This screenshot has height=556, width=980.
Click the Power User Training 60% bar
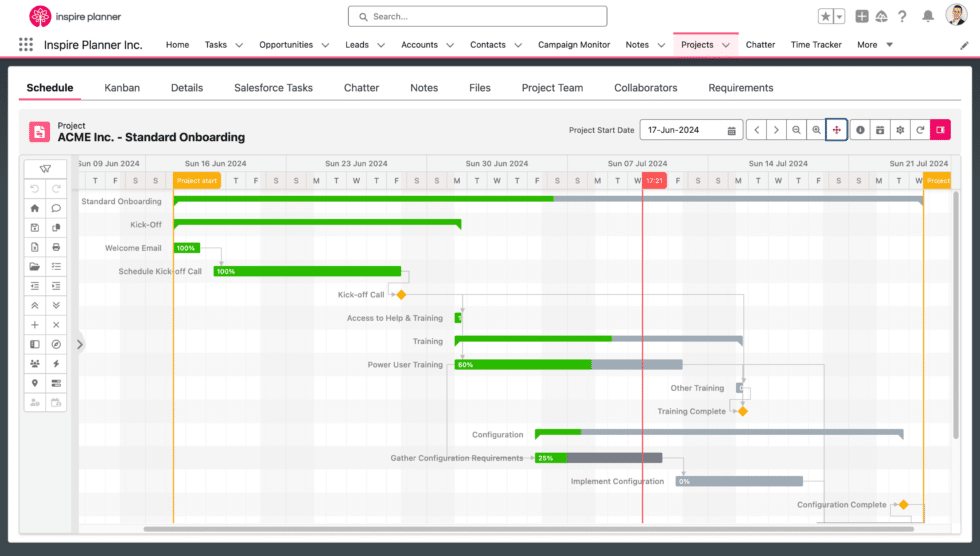pyautogui.click(x=568, y=365)
